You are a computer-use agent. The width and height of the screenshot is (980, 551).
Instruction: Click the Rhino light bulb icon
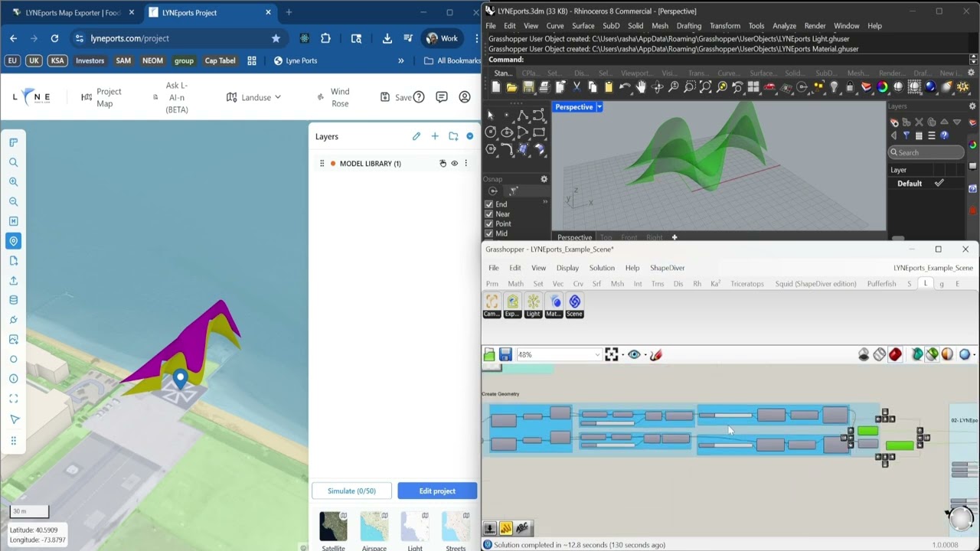pyautogui.click(x=834, y=87)
